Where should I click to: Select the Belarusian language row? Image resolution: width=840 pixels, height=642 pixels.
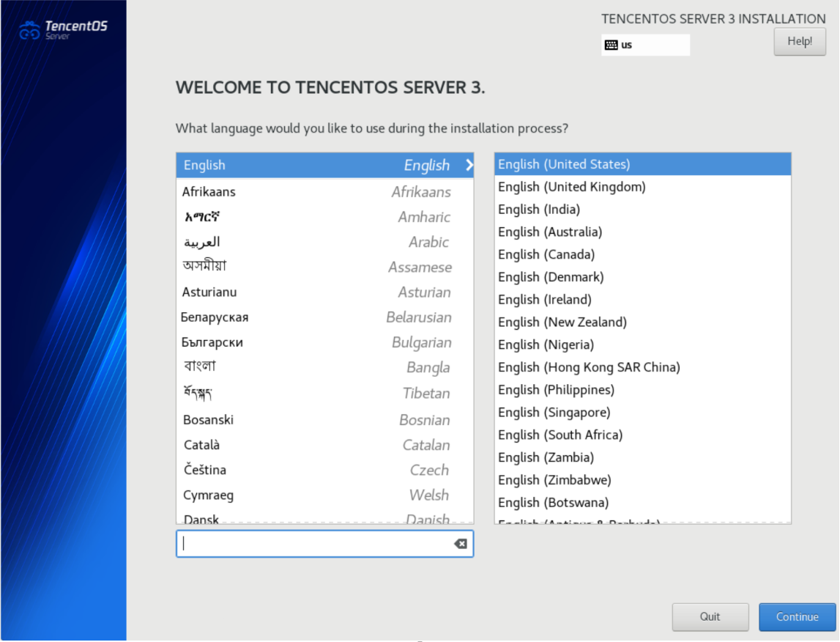(324, 317)
